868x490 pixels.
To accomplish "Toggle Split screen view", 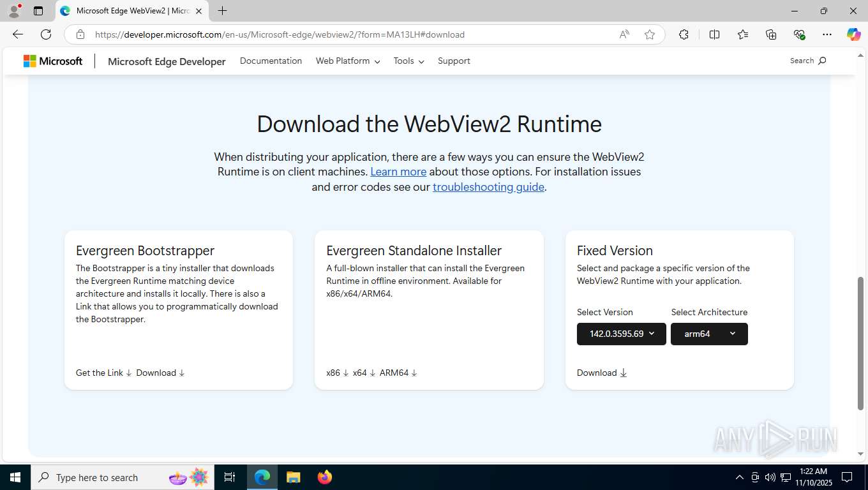I will (x=714, y=34).
